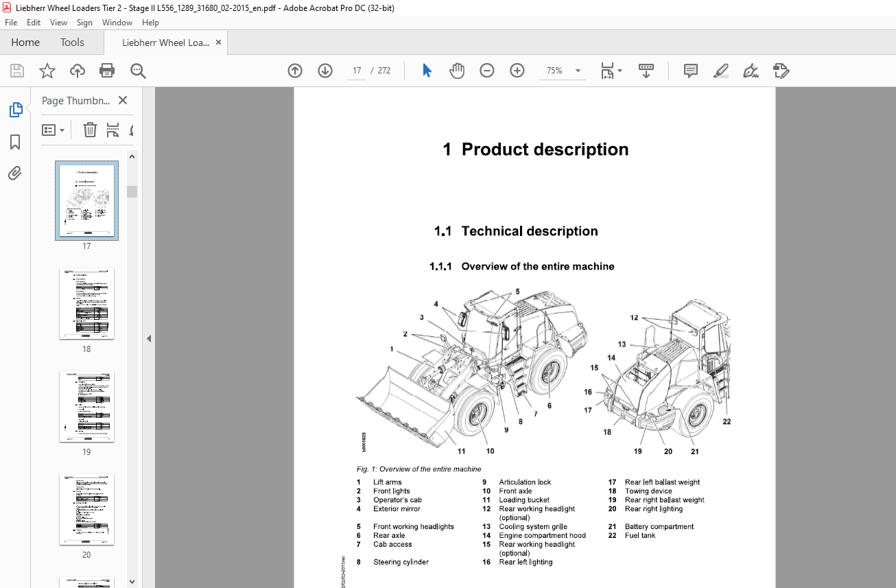896x588 pixels.
Task: Click the 'Towing device' legend entry
Action: [x=648, y=491]
